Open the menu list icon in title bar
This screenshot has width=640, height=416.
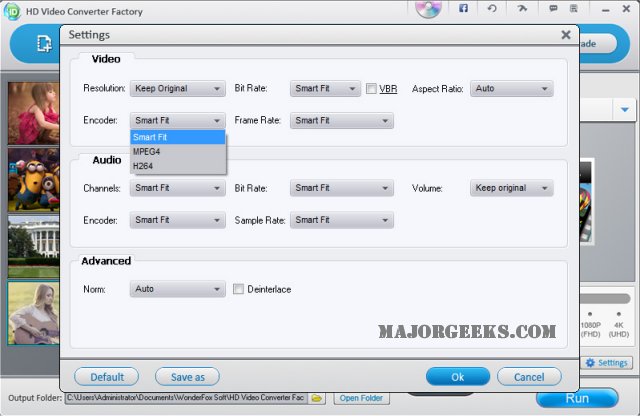(573, 8)
